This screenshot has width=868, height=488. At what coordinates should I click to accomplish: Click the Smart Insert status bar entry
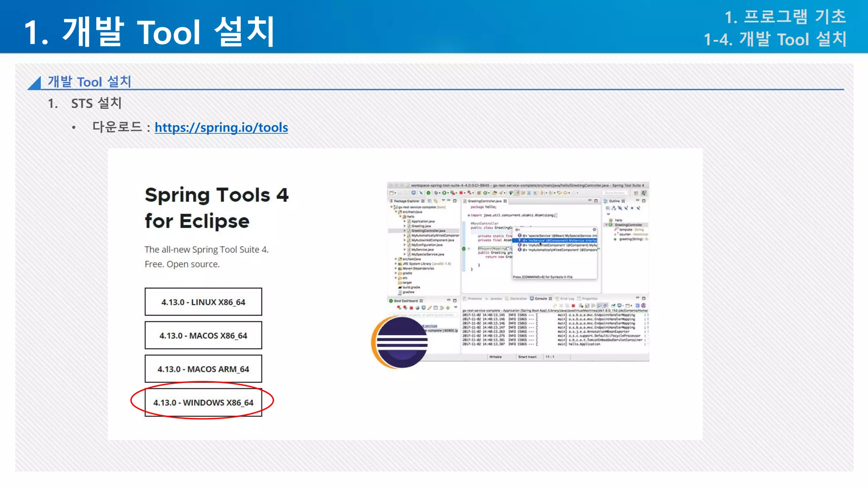pos(527,357)
